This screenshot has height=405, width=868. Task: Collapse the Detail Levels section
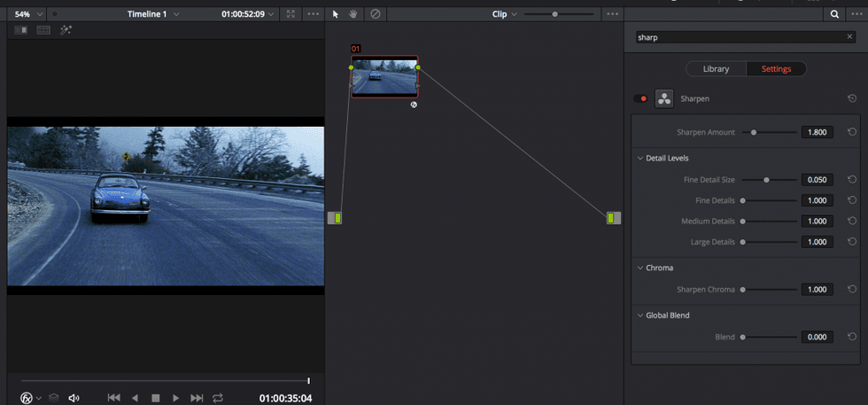tap(640, 159)
